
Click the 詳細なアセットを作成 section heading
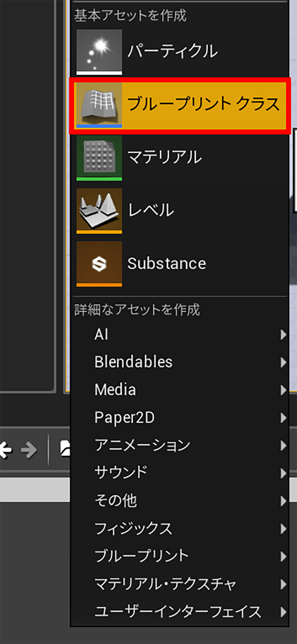click(137, 310)
